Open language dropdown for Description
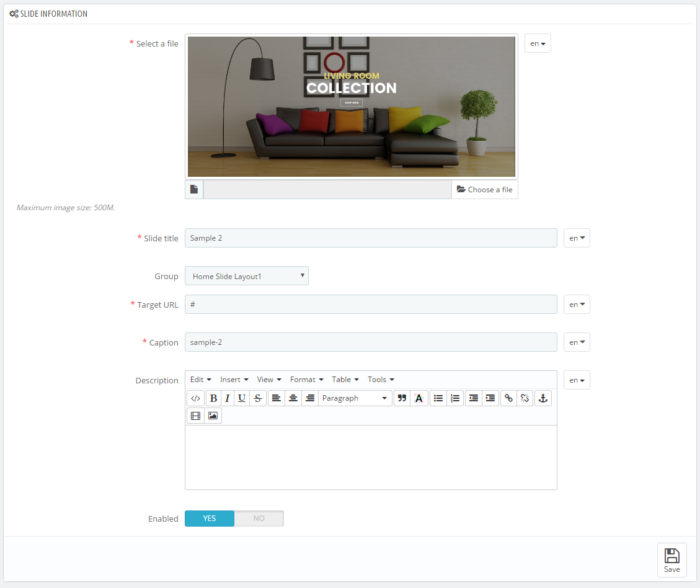 (577, 380)
